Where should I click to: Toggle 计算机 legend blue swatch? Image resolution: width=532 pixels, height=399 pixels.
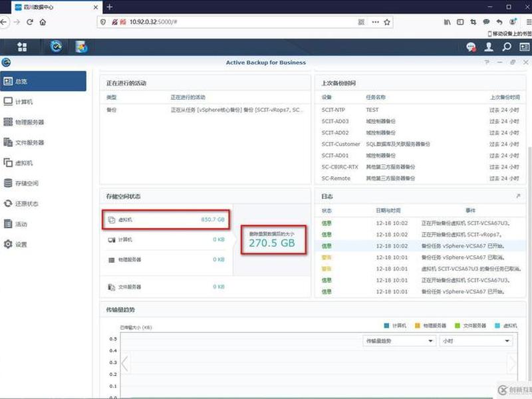pyautogui.click(x=386, y=326)
